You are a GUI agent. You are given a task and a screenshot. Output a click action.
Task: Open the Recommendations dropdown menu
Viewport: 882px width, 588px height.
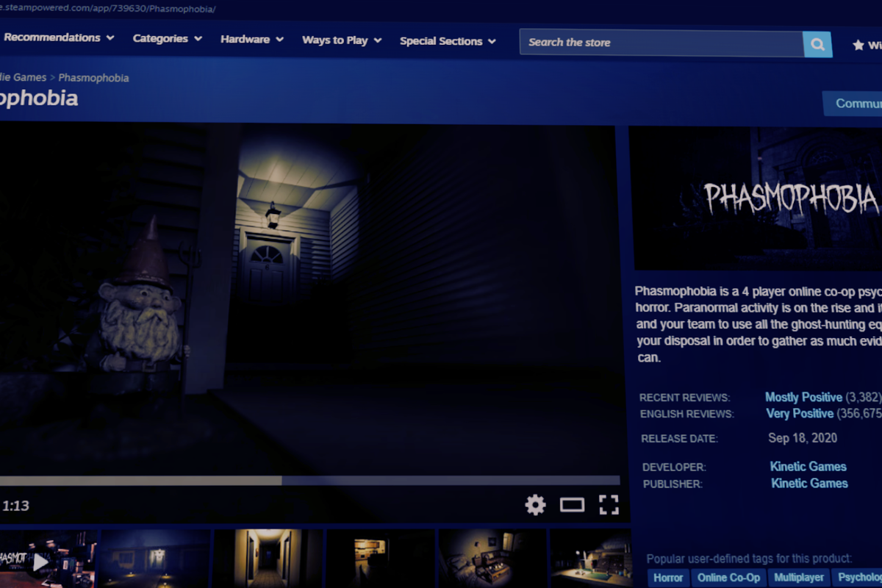(58, 37)
